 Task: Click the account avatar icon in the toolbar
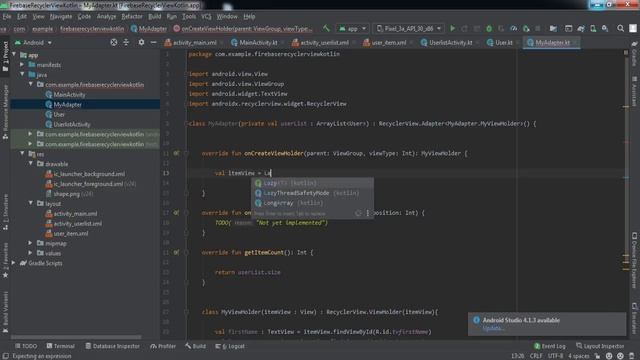pos(633,28)
